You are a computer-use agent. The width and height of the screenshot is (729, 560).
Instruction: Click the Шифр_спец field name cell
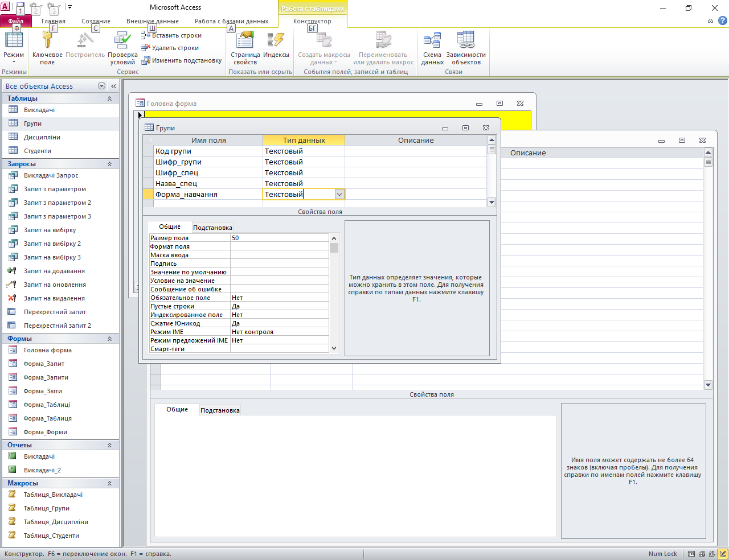click(x=208, y=173)
